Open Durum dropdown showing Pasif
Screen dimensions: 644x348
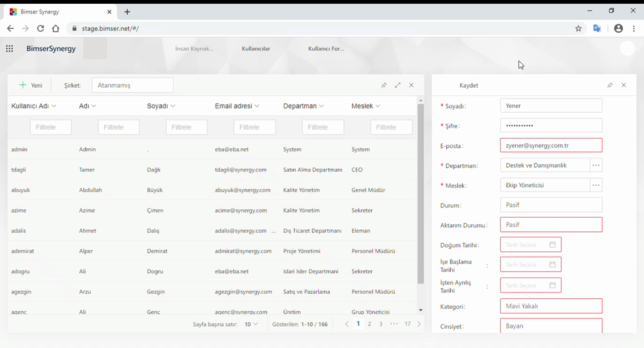tap(551, 205)
